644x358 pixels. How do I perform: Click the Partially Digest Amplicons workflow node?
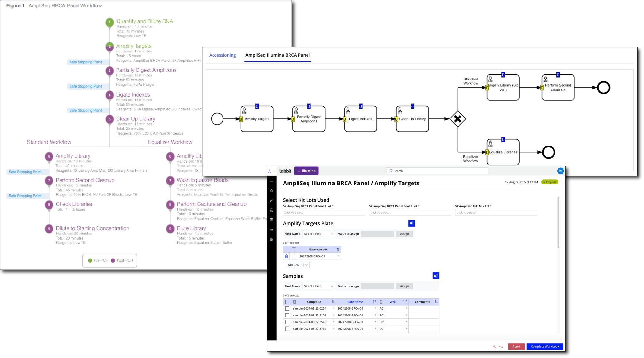308,119
